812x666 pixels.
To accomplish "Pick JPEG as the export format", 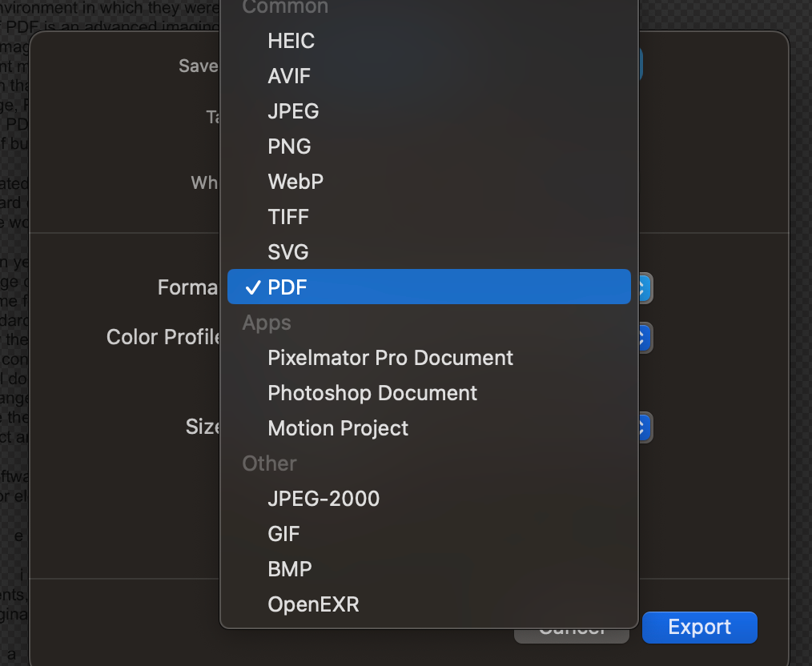I will click(428, 111).
